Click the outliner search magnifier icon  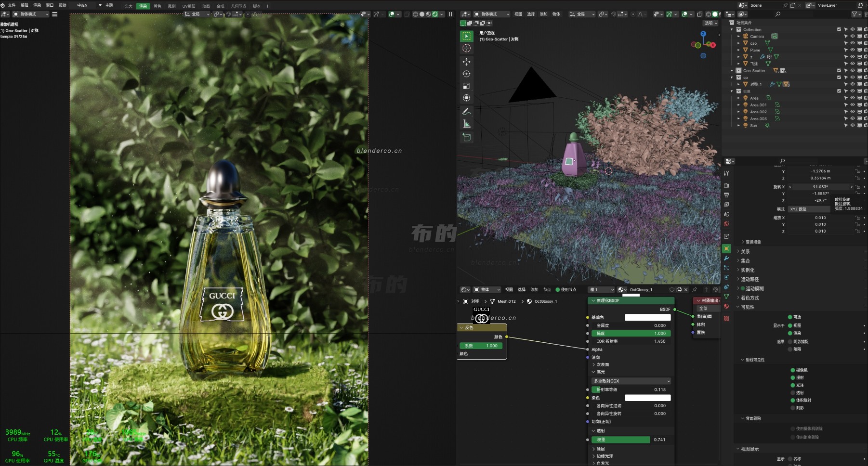pos(778,14)
